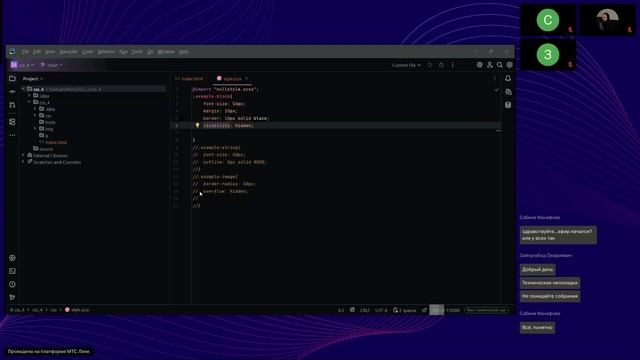
Task: Expand External Libraries node
Action: [24, 156]
